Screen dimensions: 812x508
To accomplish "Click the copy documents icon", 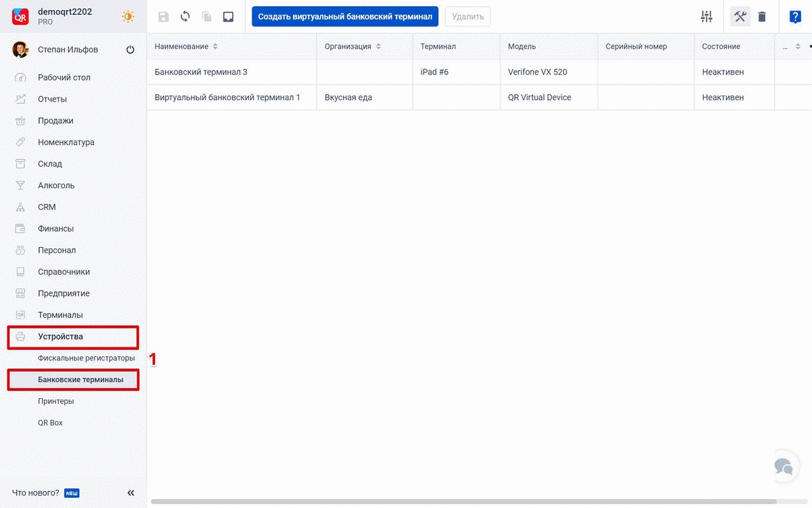I will click(206, 17).
